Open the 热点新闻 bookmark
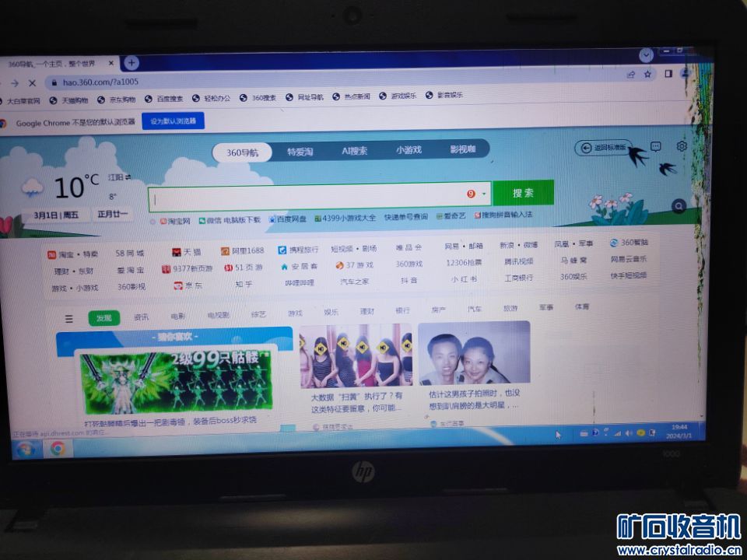This screenshot has width=747, height=560. [x=351, y=96]
